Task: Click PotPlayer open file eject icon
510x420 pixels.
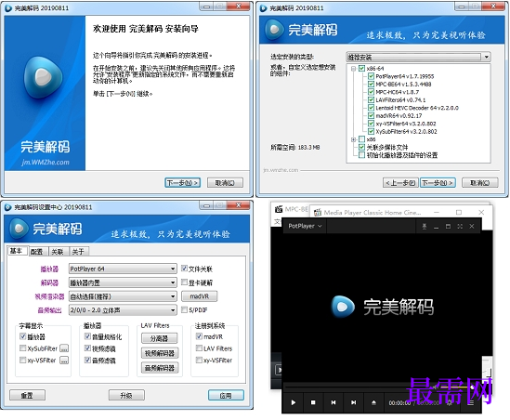Action: [373, 402]
